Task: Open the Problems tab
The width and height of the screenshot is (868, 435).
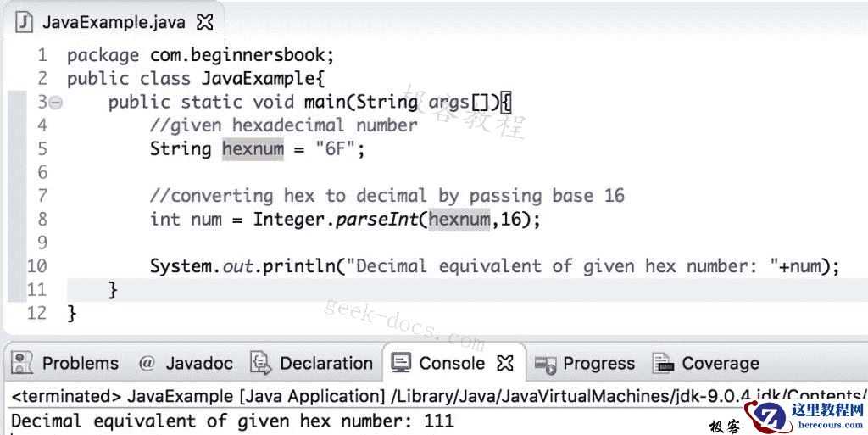Action: (x=80, y=363)
